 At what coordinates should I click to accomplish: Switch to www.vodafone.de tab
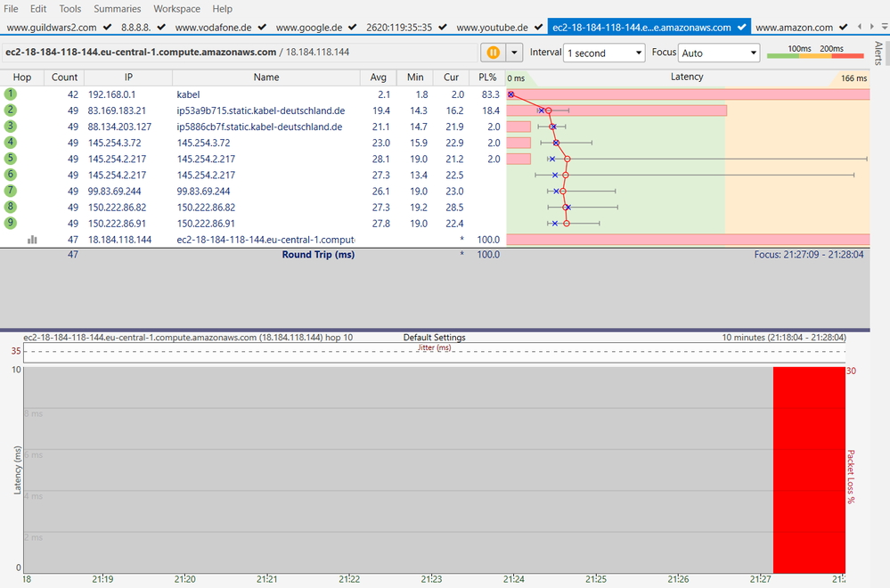click(x=220, y=27)
